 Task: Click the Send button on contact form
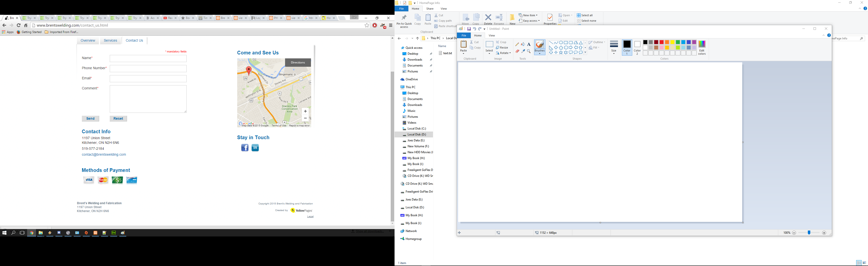click(x=90, y=118)
